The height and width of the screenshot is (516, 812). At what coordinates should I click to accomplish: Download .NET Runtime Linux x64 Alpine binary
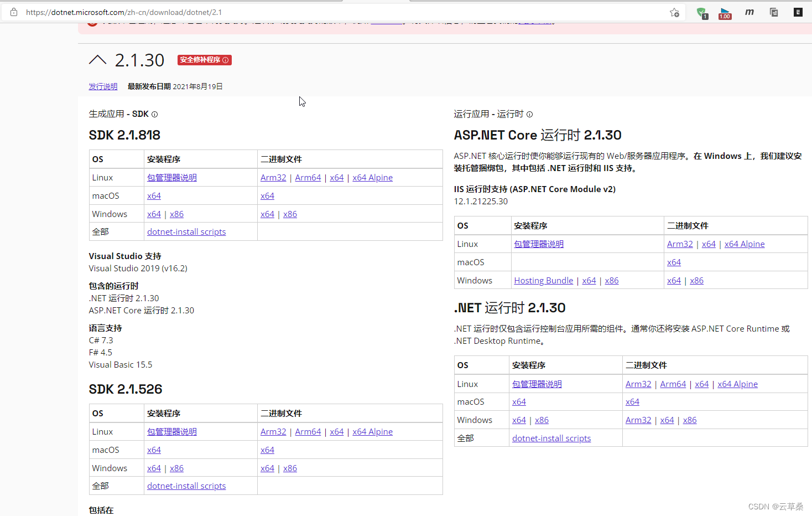(737, 384)
